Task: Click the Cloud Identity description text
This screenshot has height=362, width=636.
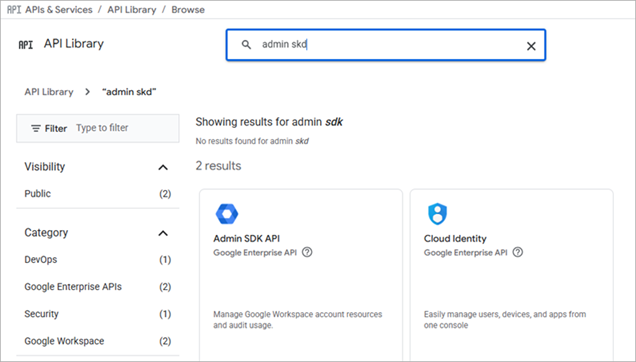Action: click(505, 320)
